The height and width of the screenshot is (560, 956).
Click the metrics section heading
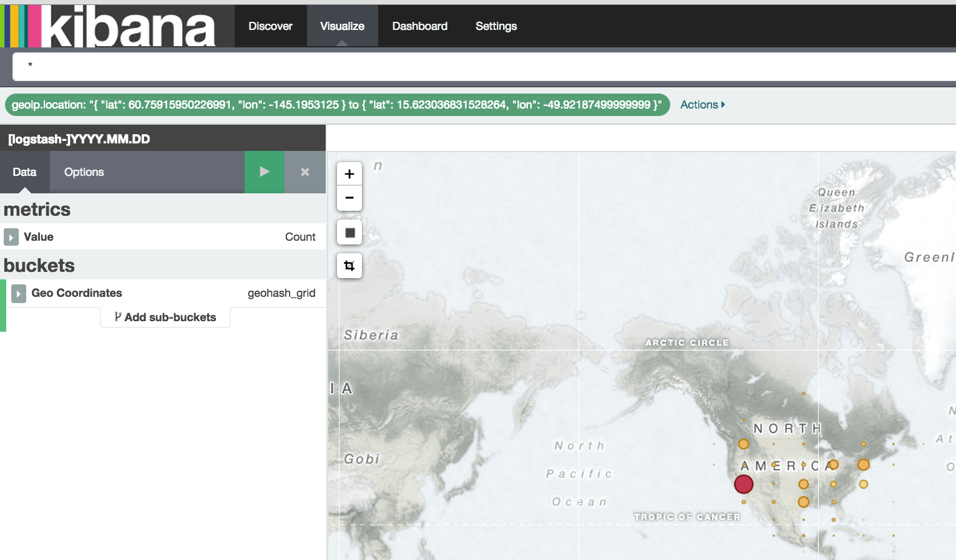pos(37,210)
